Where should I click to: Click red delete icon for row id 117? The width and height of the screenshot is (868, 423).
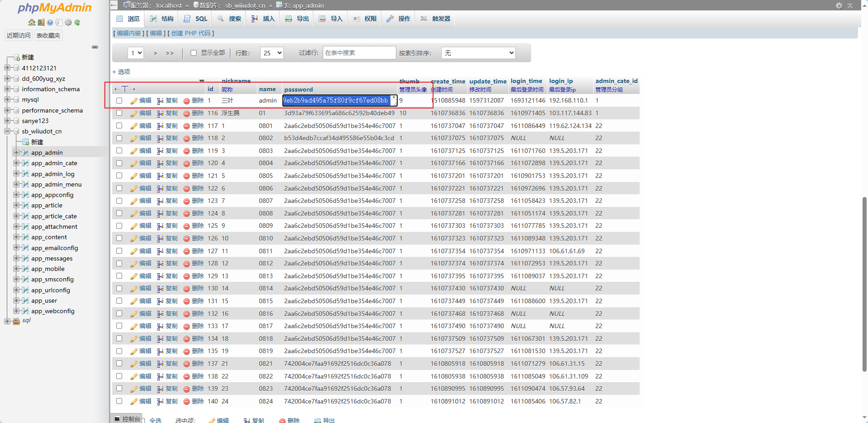click(187, 126)
